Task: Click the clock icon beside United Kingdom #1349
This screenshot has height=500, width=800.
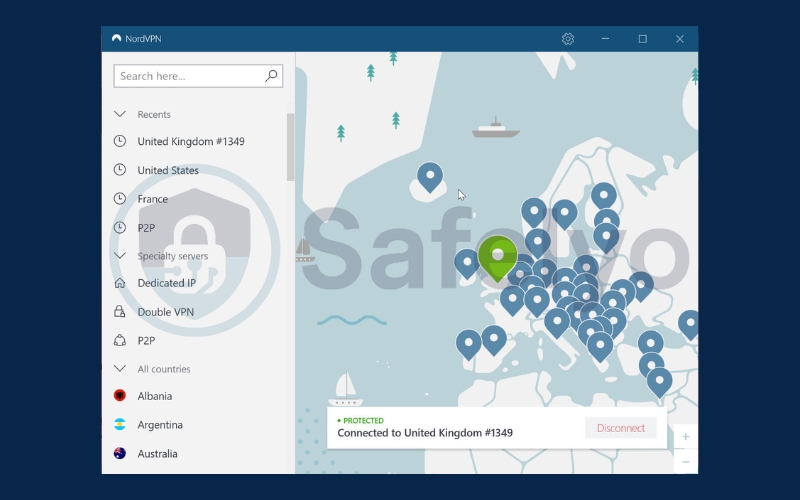Action: click(120, 141)
